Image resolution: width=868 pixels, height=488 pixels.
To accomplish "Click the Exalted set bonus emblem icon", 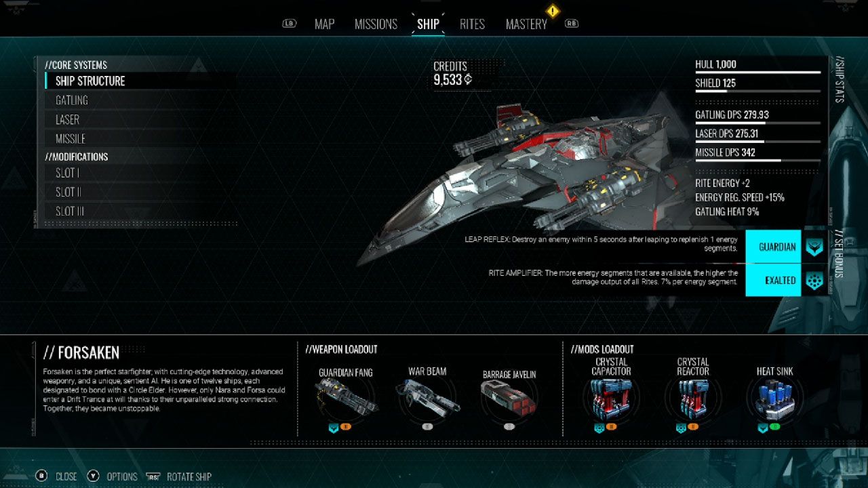I will click(x=814, y=280).
